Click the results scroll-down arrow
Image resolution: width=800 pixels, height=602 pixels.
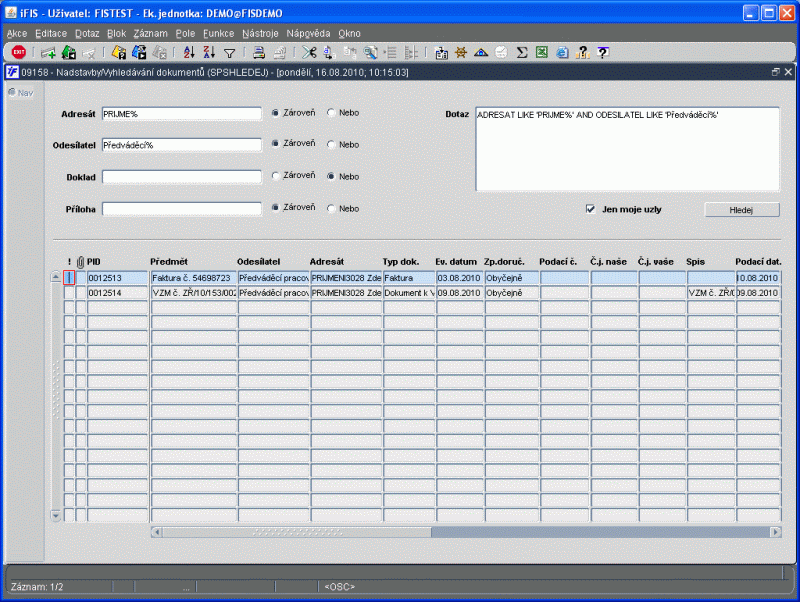click(x=56, y=515)
